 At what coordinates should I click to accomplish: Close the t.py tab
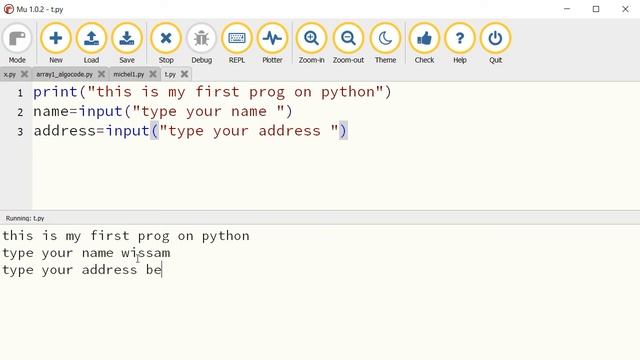click(x=184, y=74)
